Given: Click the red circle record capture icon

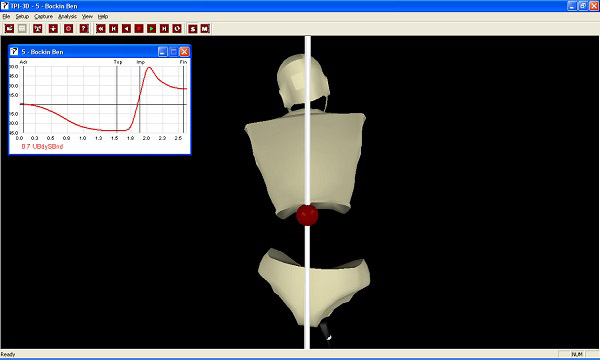Looking at the screenshot, I should 68,29.
